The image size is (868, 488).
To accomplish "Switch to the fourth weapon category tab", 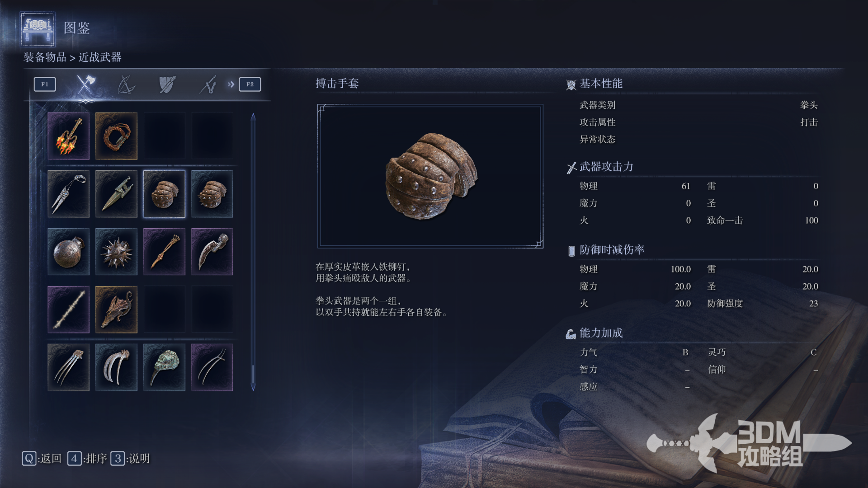I will coord(208,84).
